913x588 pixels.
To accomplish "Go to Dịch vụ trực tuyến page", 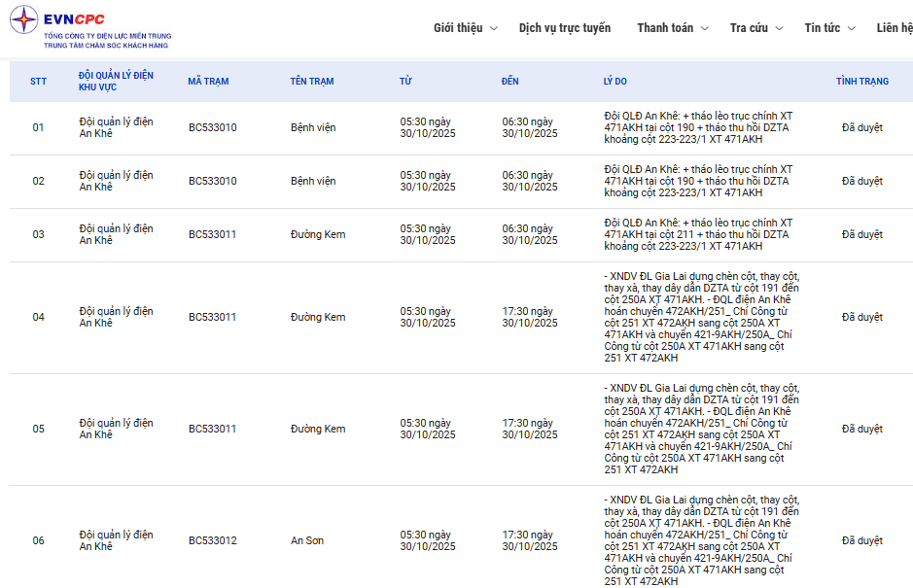I will click(565, 28).
